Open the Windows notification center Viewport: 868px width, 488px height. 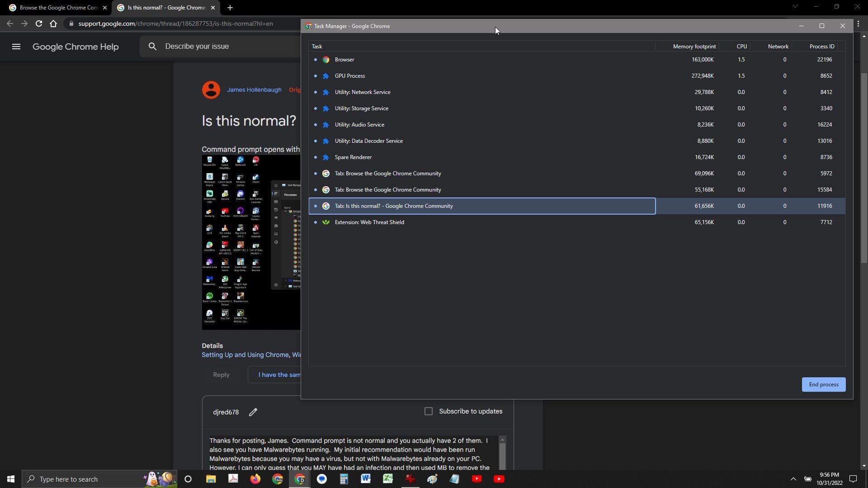coord(853,479)
